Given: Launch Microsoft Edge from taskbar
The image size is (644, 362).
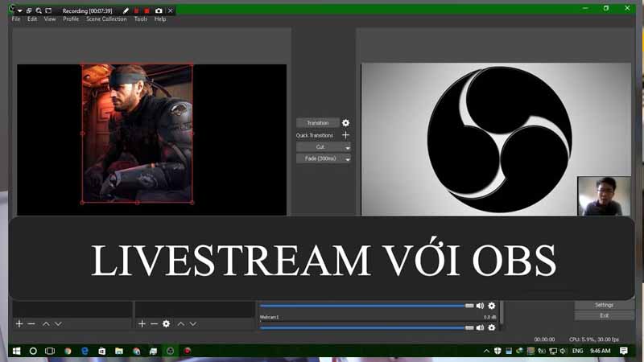Looking at the screenshot, I should [85, 351].
